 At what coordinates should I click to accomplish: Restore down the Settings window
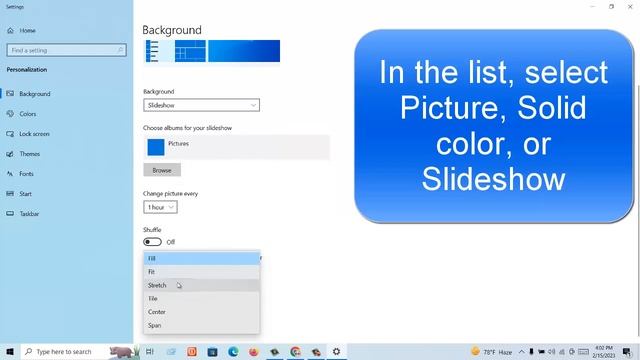pos(611,7)
